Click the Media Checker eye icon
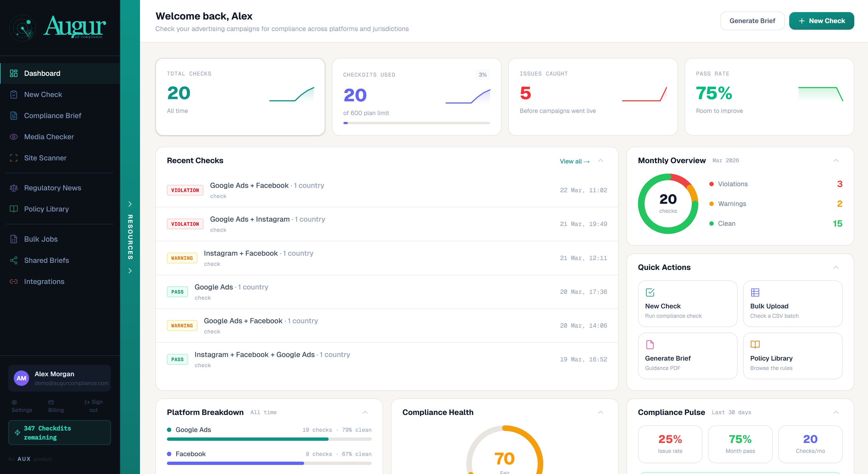Image resolution: width=868 pixels, height=474 pixels. tap(13, 136)
